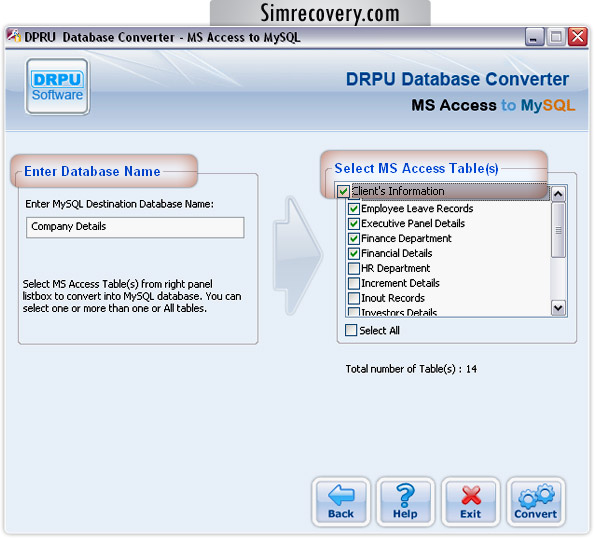
Task: Uncheck the Financial Details checkbox
Action: 353,253
